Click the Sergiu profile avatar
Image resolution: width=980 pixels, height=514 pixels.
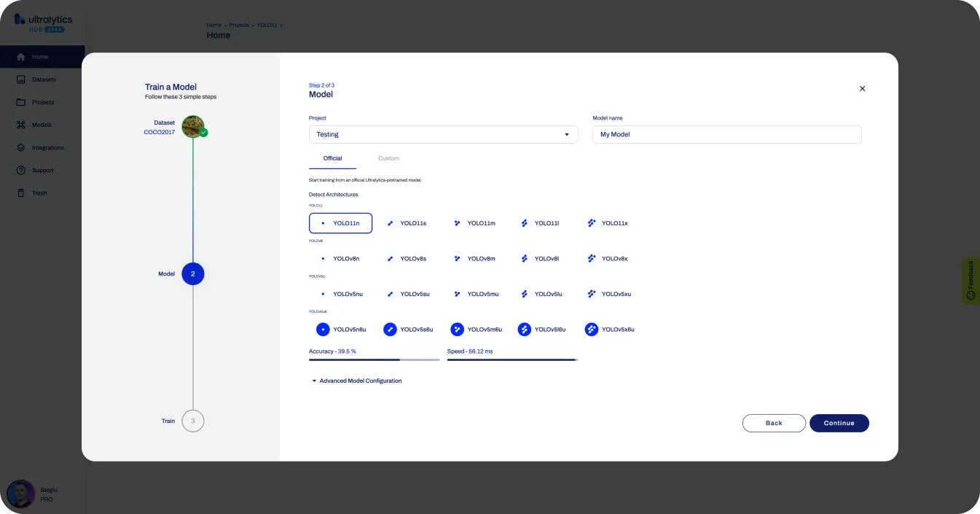(x=20, y=494)
